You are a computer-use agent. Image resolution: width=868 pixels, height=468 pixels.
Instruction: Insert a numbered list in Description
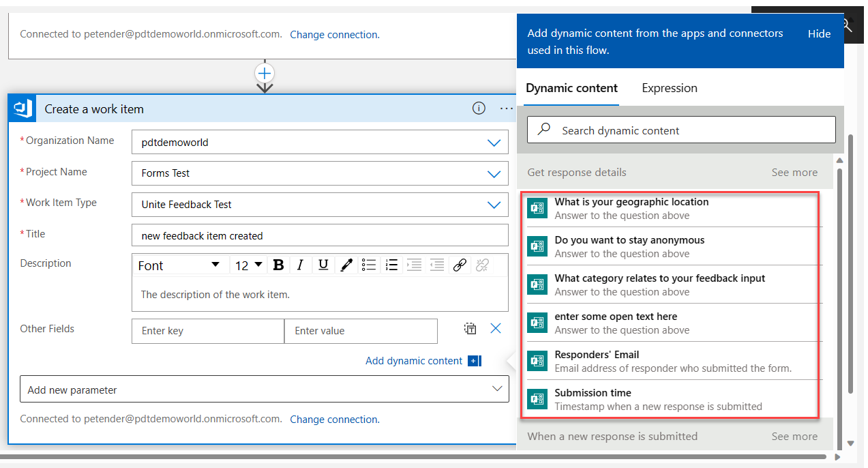click(391, 265)
